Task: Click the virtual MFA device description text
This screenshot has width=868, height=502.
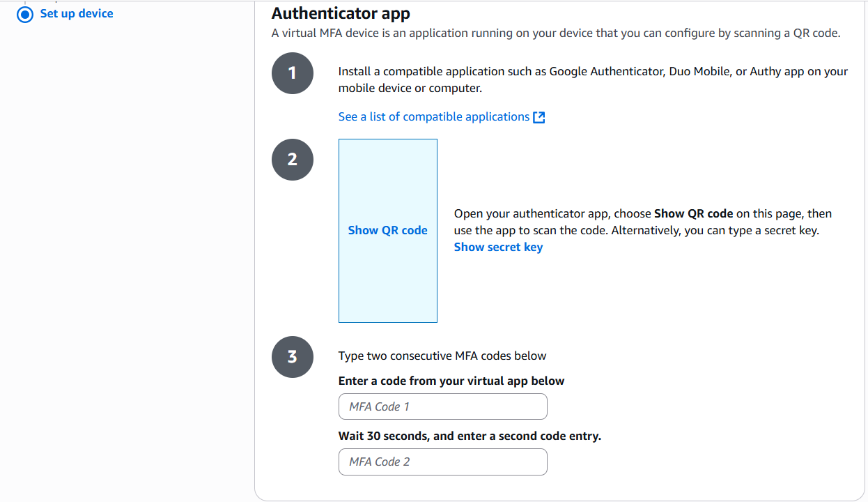Action: (x=555, y=33)
